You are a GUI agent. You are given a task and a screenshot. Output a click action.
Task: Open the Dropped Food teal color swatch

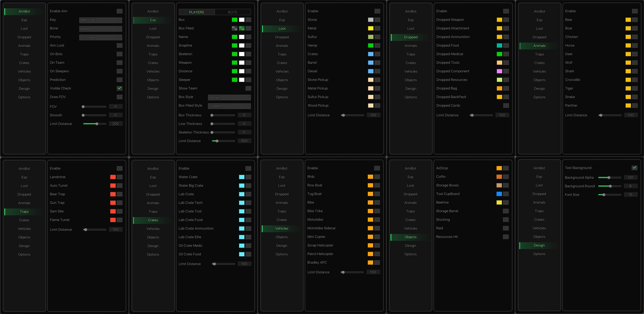(x=500, y=45)
